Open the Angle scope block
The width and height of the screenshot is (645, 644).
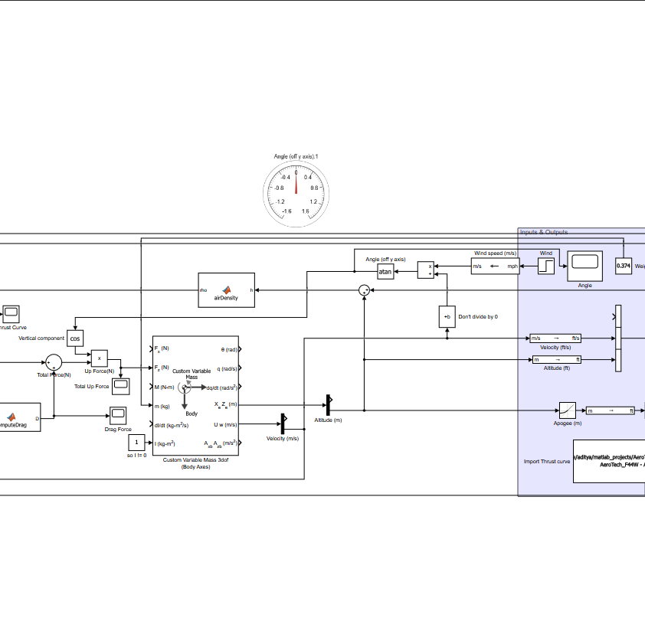[x=584, y=266]
